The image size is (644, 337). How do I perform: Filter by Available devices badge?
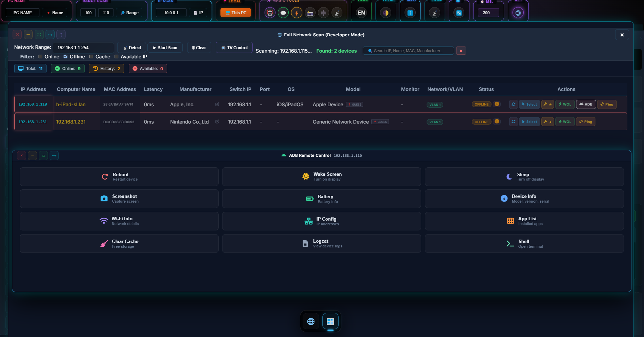(x=148, y=69)
